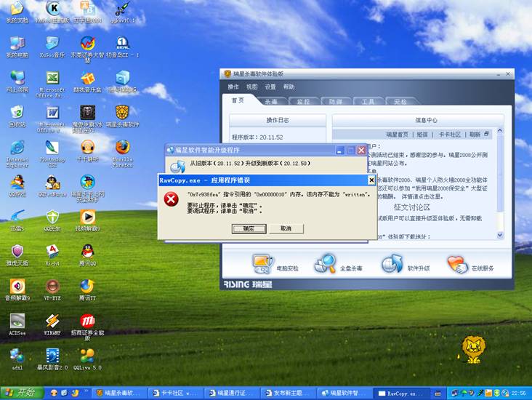This screenshot has width=532, height=400.
Task: Switch to RavCopy.exe taskbar button
Action: (401, 393)
